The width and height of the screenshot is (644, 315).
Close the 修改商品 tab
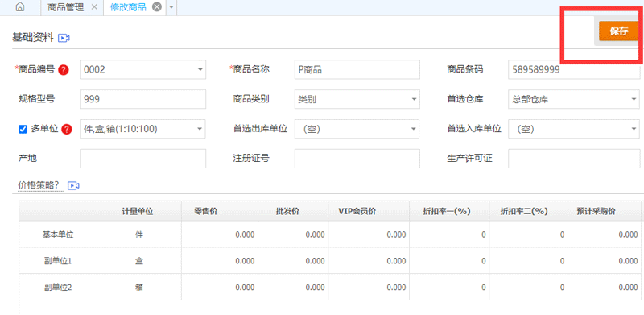click(x=156, y=7)
